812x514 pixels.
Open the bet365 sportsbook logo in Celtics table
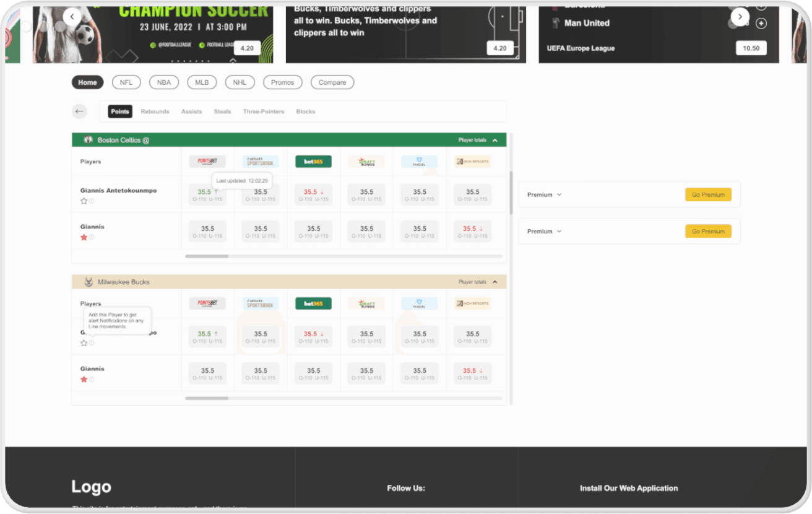[313, 162]
